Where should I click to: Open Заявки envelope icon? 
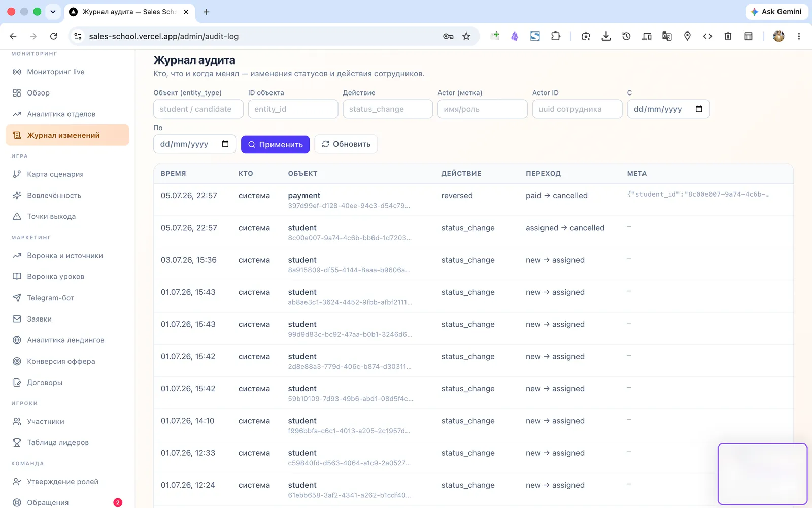pos(17,319)
